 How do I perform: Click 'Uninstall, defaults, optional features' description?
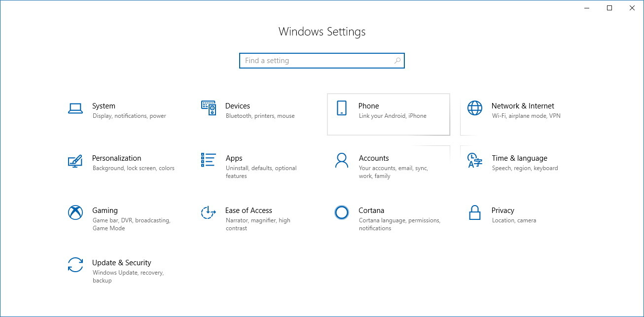click(261, 172)
